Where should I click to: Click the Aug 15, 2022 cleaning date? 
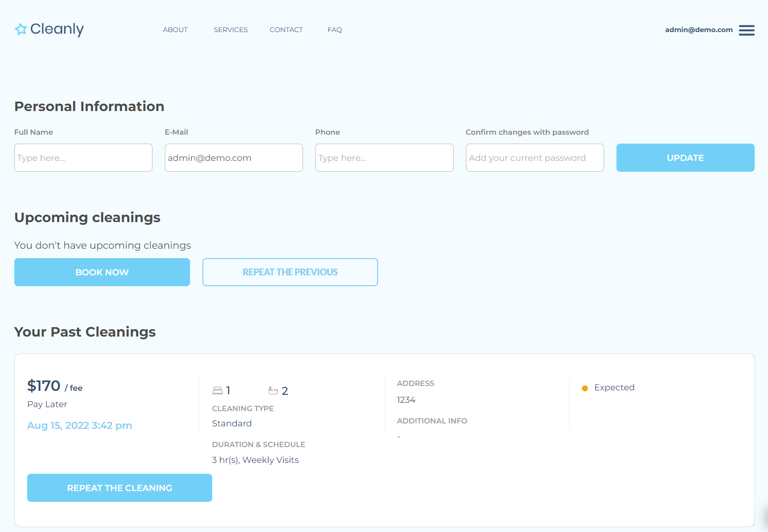tap(79, 425)
